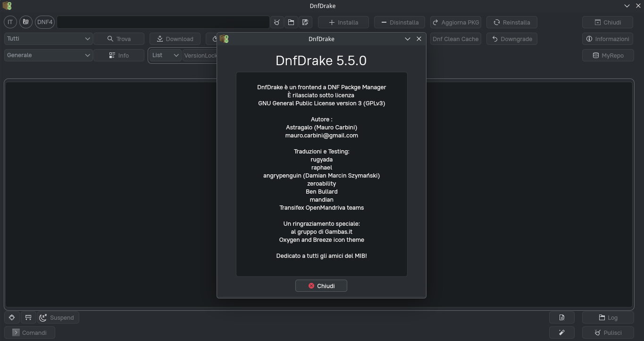
Task: Click the folder icon next to the search field
Action: pyautogui.click(x=291, y=22)
